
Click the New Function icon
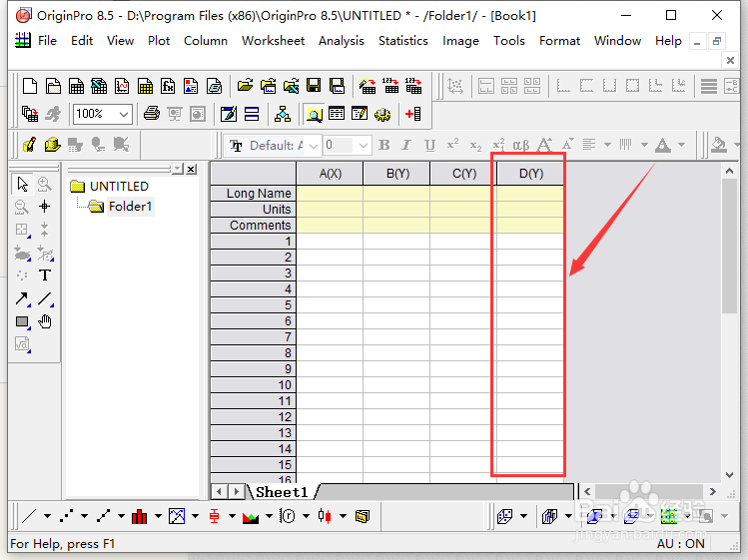pyautogui.click(x=168, y=86)
